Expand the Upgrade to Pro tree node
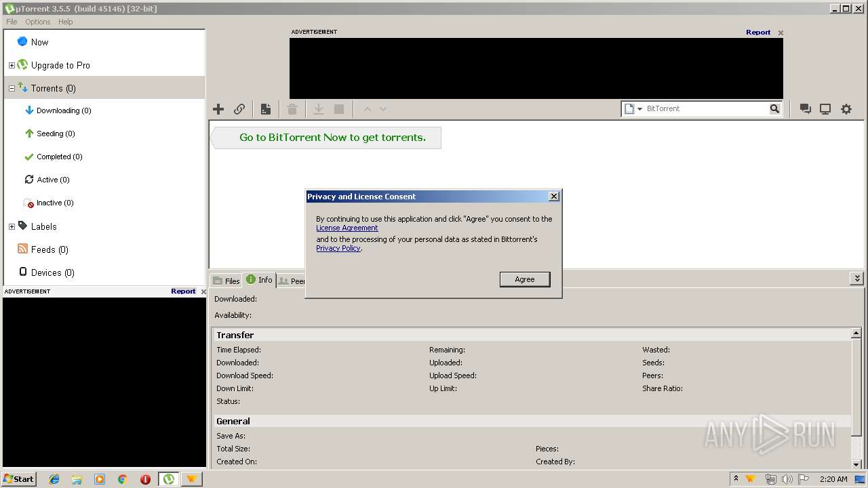The height and width of the screenshot is (488, 868). (12, 66)
